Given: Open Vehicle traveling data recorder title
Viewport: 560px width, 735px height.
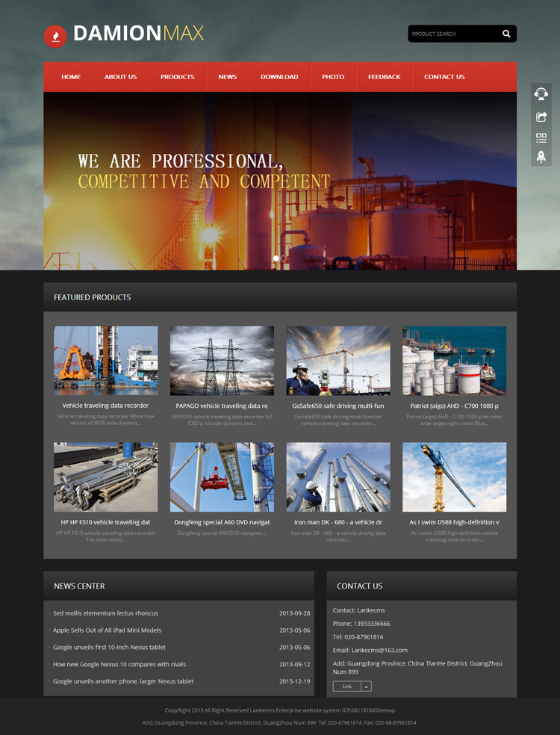Looking at the screenshot, I should click(x=105, y=406).
